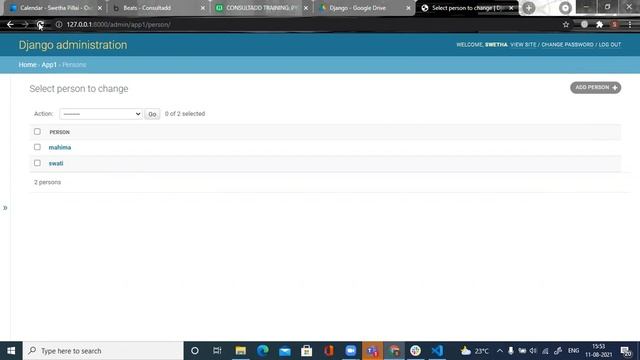Close the CONSULTADD TRAINING tab
This screenshot has width=640, height=360.
306,8
